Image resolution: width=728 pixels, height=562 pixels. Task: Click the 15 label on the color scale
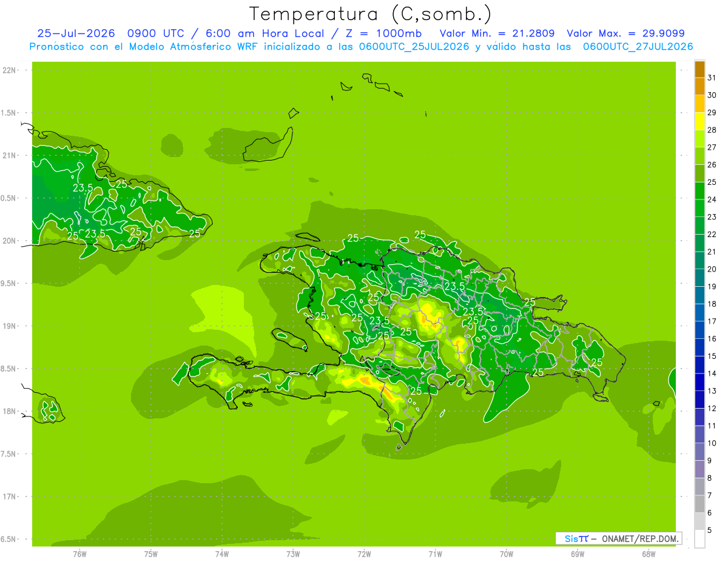[x=712, y=356]
